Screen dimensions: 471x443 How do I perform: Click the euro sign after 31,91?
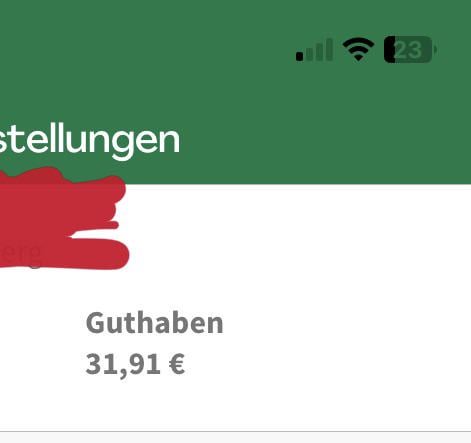(177, 364)
